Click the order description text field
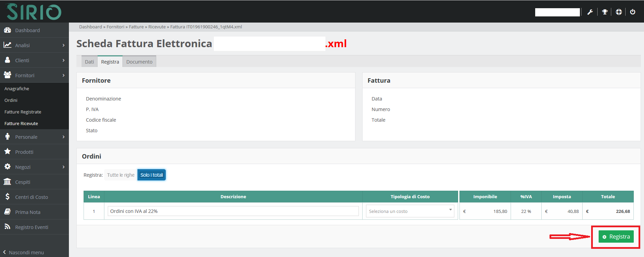Screen dimensions: 644x257 [233, 211]
